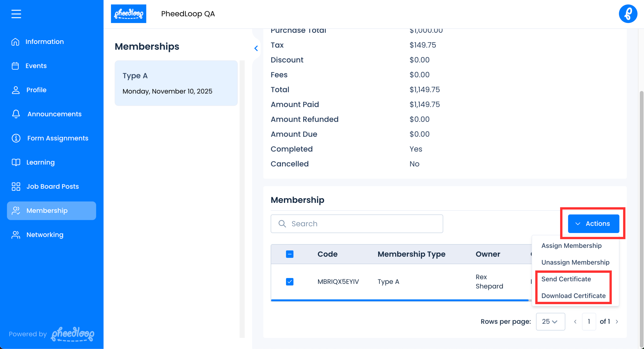Click the Events calendar icon
The width and height of the screenshot is (644, 349).
click(x=16, y=66)
